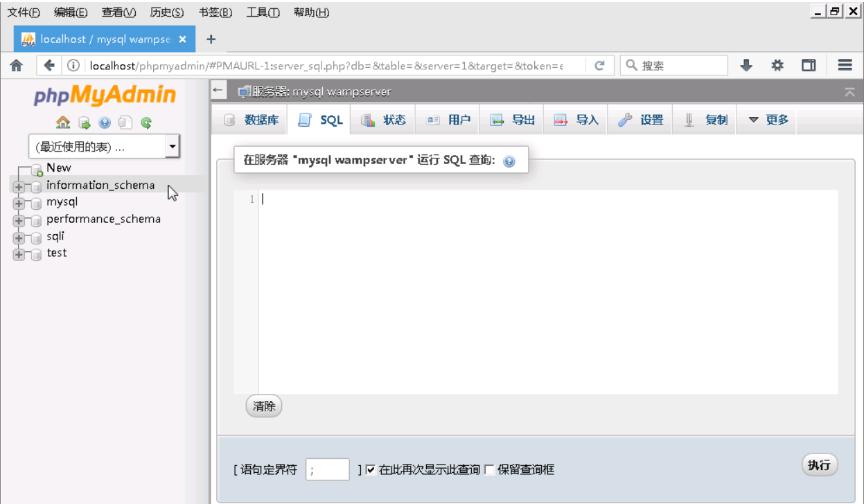The image size is (864, 504).
Task: Close the localhost / mysql wampserver tab
Action: click(183, 39)
